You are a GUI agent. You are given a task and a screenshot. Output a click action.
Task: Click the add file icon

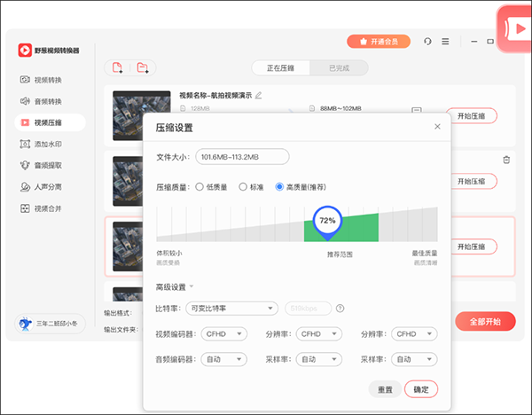click(x=117, y=68)
